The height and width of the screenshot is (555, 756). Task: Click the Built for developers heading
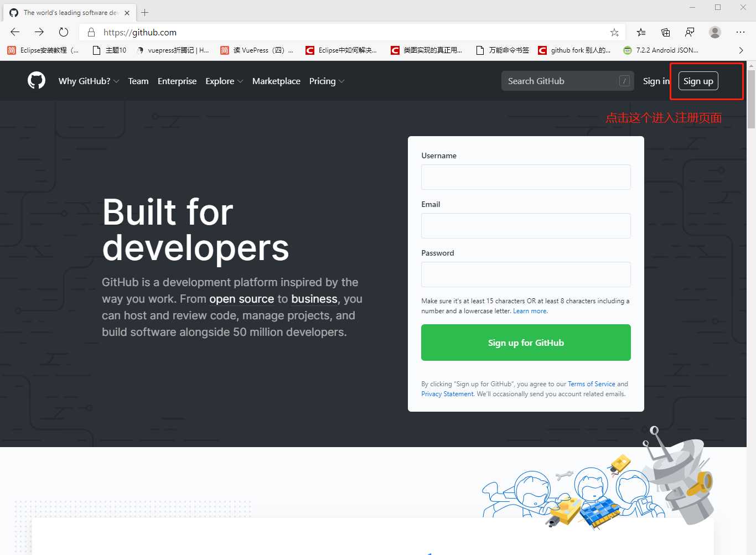pyautogui.click(x=195, y=229)
